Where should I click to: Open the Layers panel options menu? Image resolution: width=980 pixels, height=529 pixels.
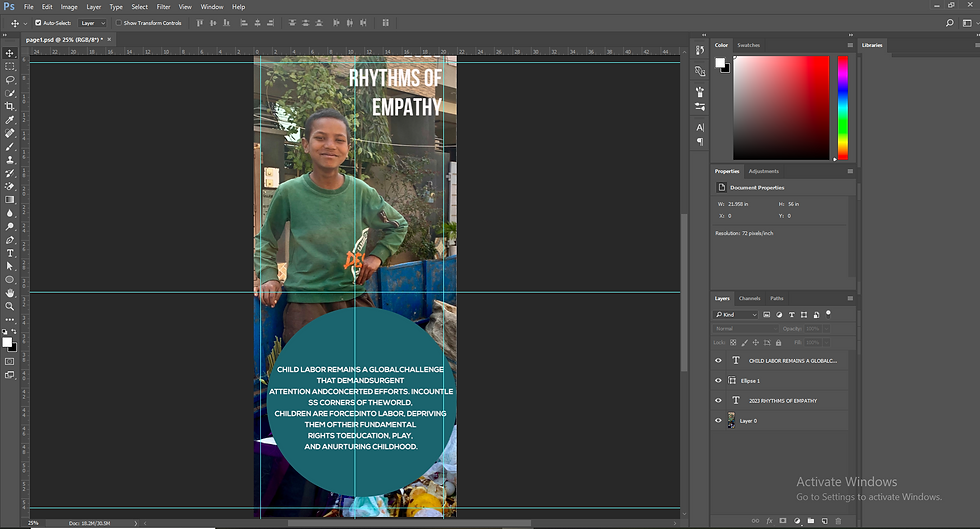(x=850, y=298)
